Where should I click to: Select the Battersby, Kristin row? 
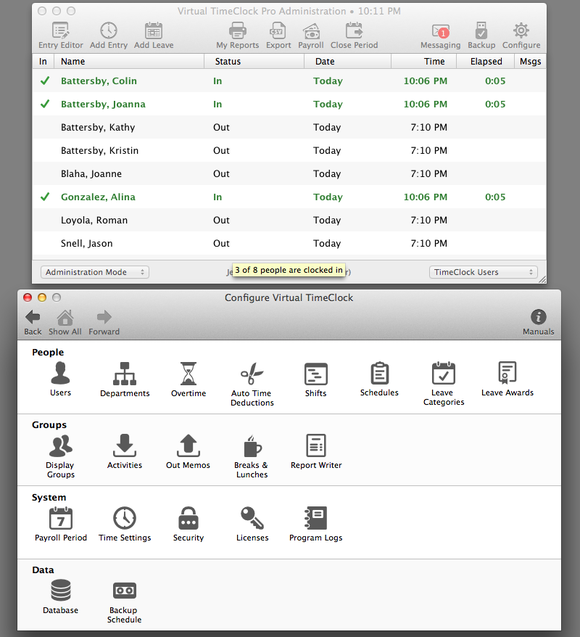click(x=289, y=150)
